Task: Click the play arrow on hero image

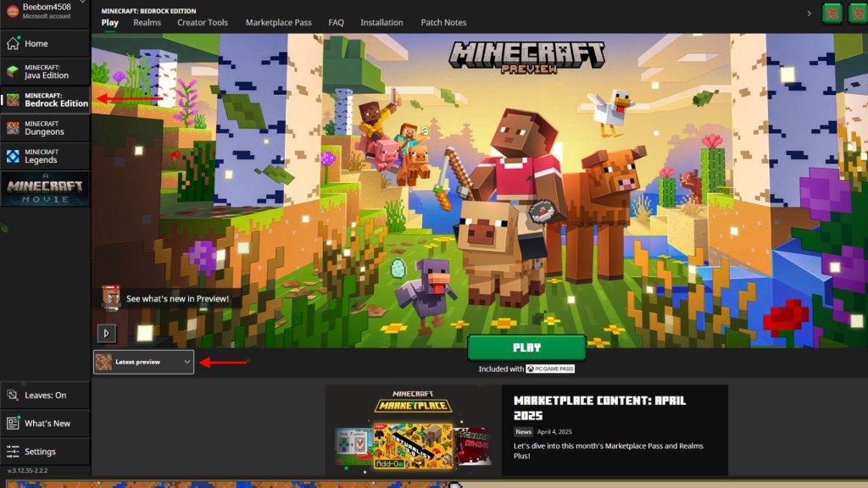Action: pos(107,333)
